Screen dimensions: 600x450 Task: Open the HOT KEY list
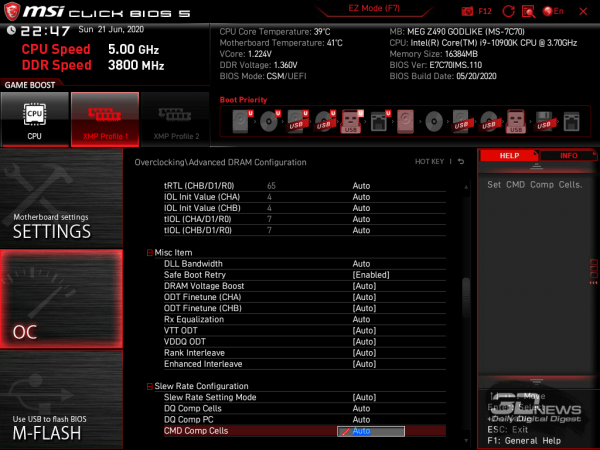[x=430, y=162]
